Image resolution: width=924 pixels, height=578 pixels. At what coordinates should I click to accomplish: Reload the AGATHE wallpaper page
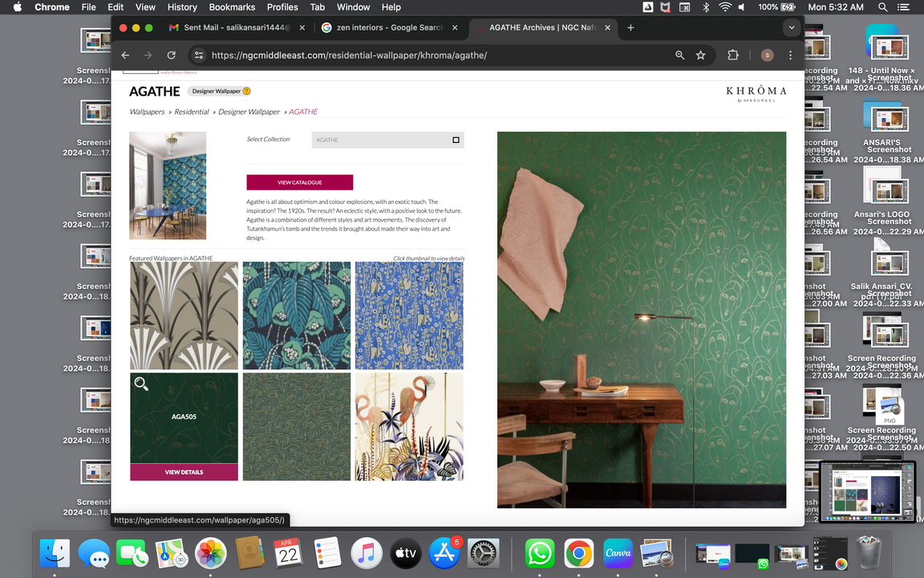pos(172,55)
